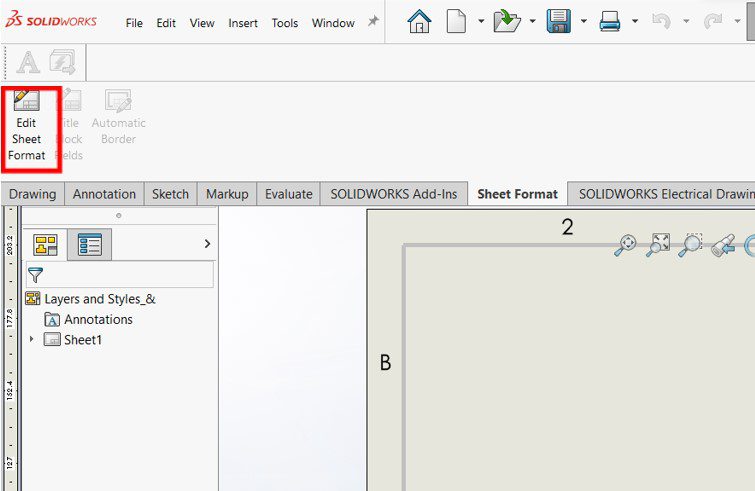Screen dimensions: 755x491
Task: Click the filter funnel icon
Action: 35,275
